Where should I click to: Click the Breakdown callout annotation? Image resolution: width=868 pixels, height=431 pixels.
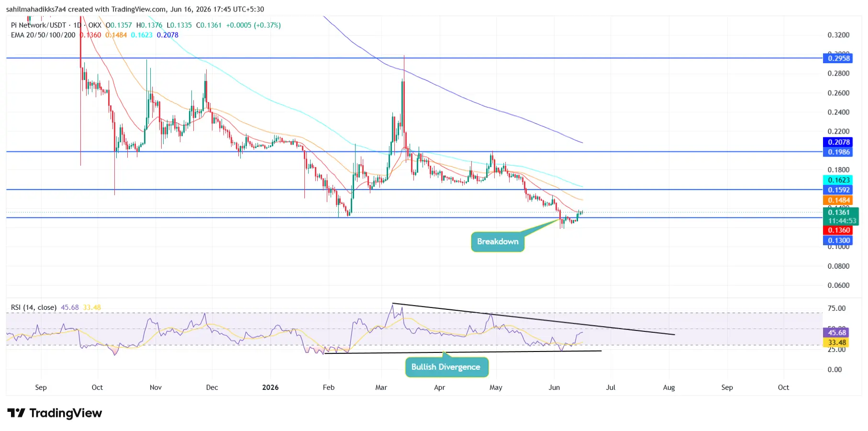(498, 241)
